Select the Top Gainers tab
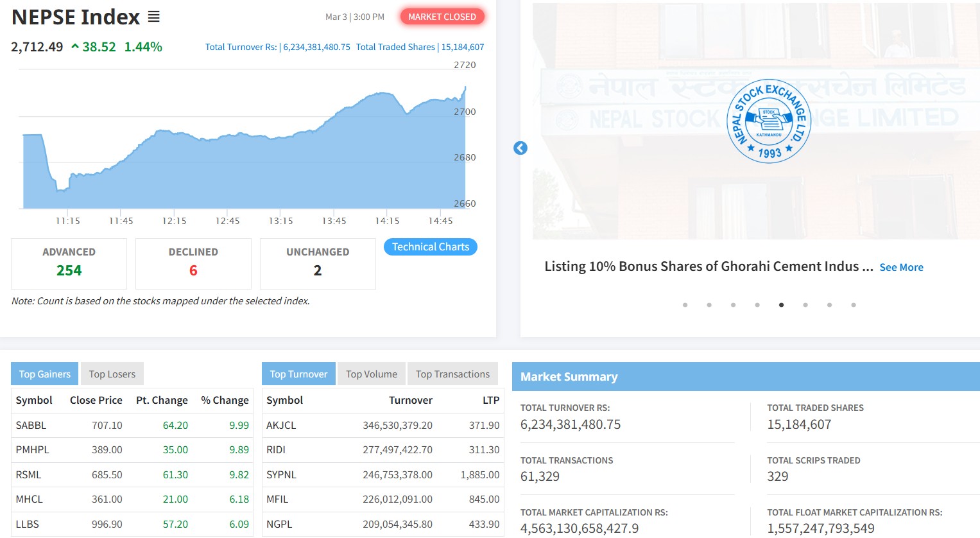 coord(45,374)
